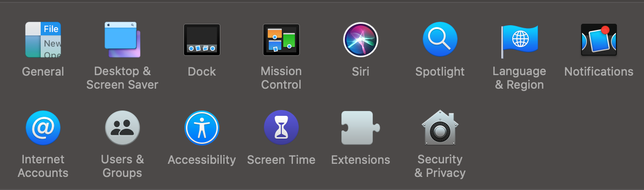Screen dimensions: 644x190
Task: Click the "Security & Privacy" text label
Action: pyautogui.click(x=440, y=166)
